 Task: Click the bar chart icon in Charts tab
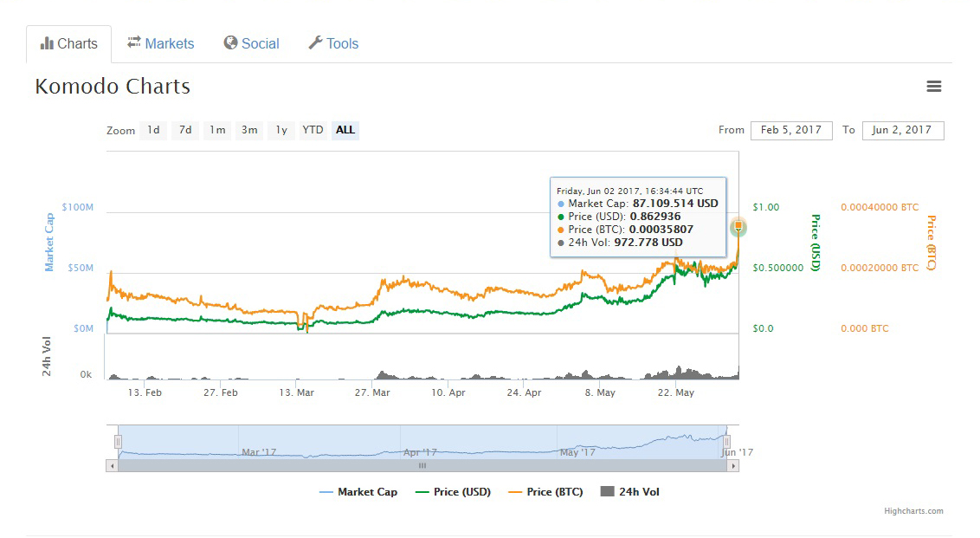47,43
